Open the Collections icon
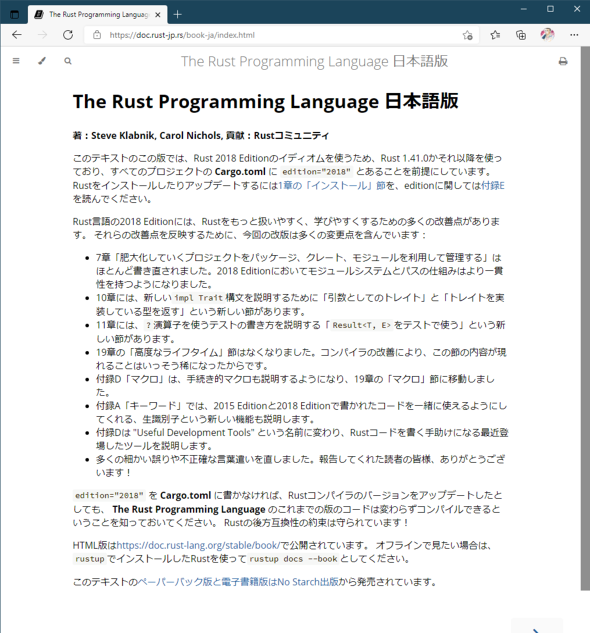 tap(521, 35)
